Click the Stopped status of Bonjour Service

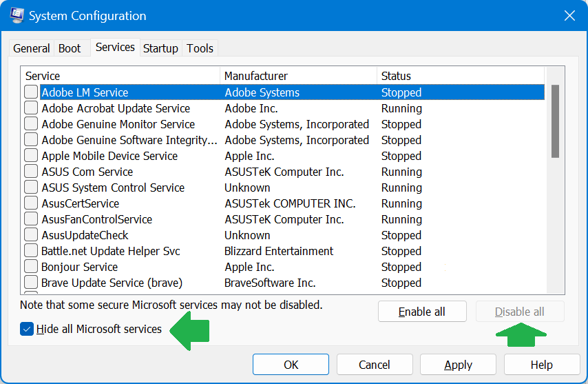(x=401, y=267)
